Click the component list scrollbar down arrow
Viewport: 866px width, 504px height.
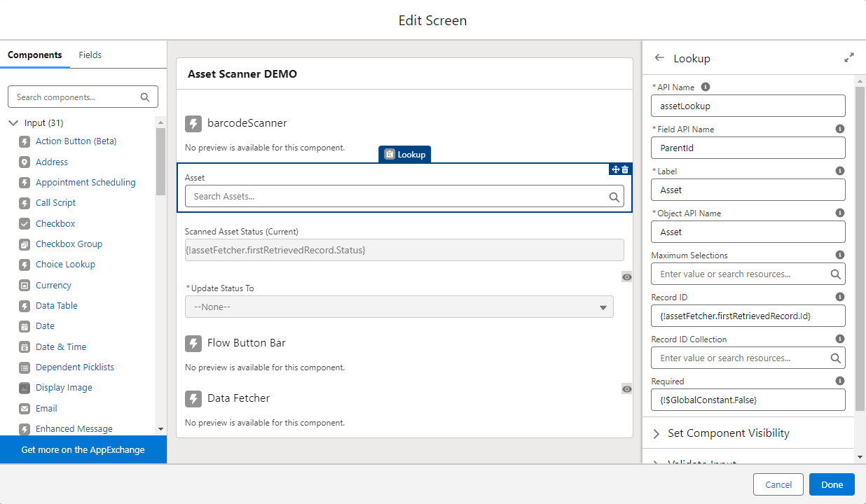pyautogui.click(x=160, y=428)
